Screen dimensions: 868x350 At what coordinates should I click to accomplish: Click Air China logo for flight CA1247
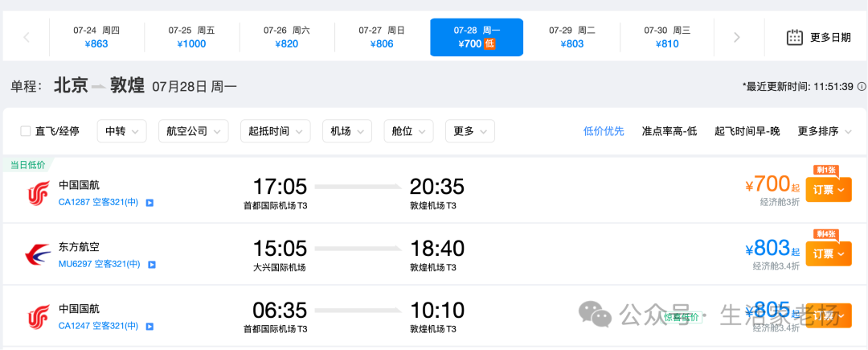click(x=39, y=316)
